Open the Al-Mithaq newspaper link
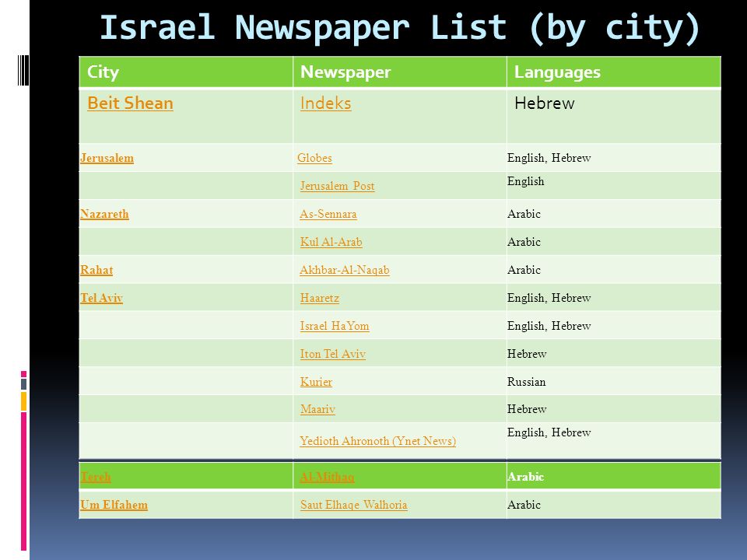 327,477
